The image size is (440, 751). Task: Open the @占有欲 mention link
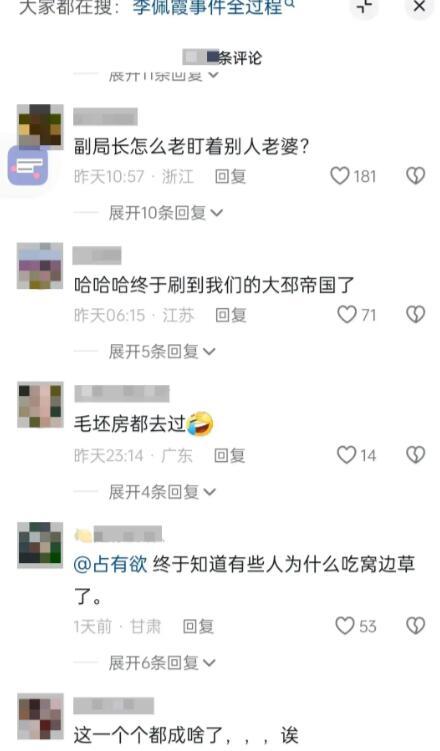pos(110,565)
